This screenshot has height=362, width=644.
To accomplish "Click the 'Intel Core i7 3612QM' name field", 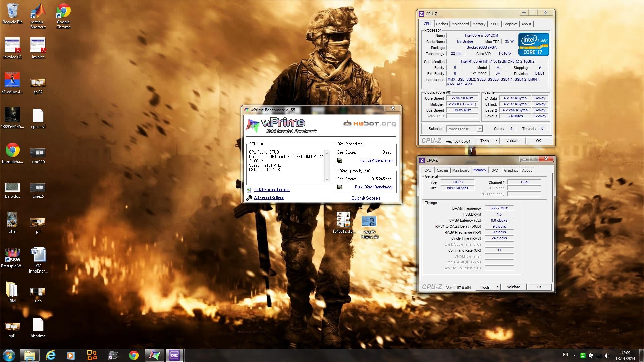I will tap(481, 36).
